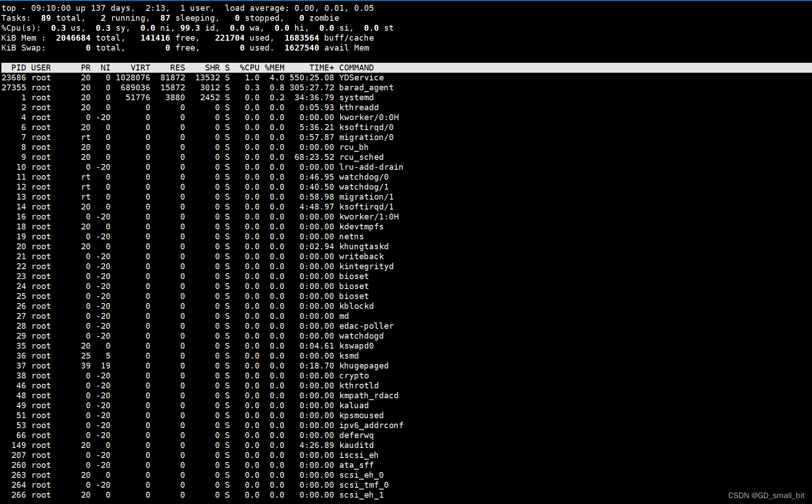The width and height of the screenshot is (812, 504).
Task: Click the kblockd command
Action: pos(356,306)
